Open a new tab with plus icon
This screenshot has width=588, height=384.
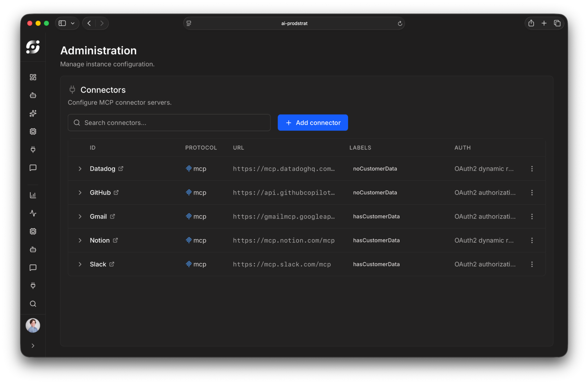[x=544, y=23]
